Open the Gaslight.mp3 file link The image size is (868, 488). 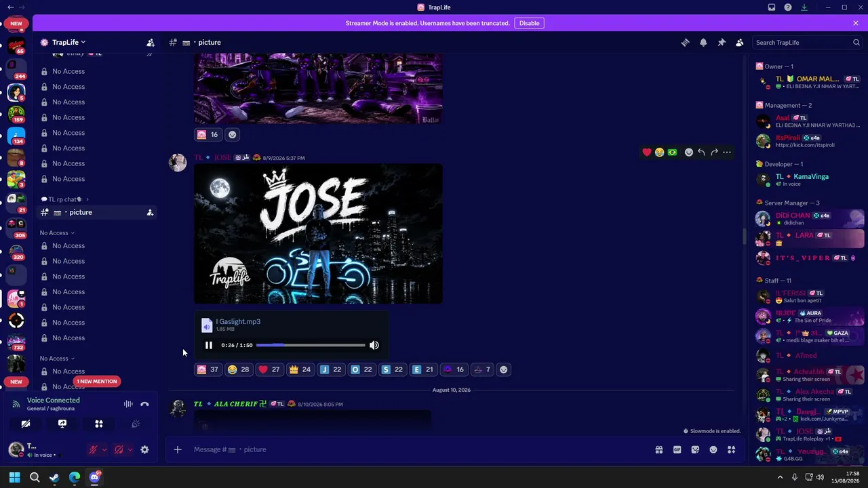pos(238,321)
